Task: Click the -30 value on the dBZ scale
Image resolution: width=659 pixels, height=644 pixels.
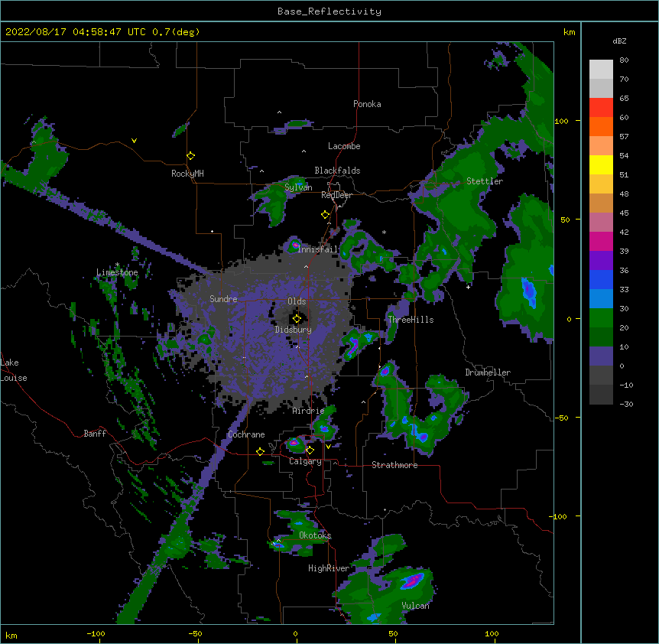Action: pyautogui.click(x=626, y=404)
